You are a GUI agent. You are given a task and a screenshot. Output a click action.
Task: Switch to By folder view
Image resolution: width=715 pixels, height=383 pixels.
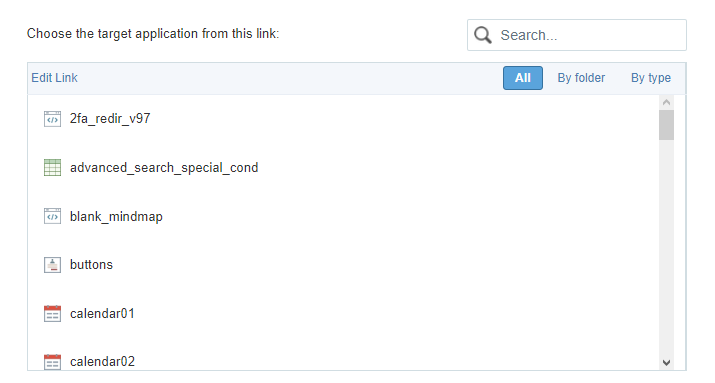(581, 78)
